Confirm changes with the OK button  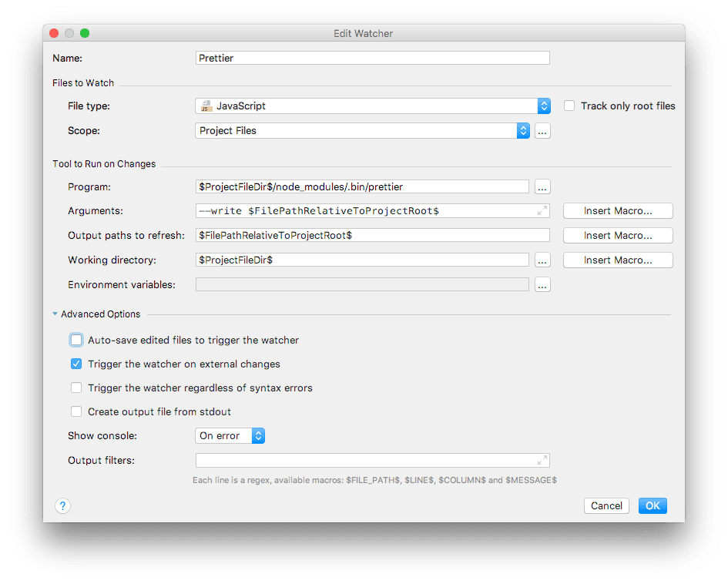[653, 505]
